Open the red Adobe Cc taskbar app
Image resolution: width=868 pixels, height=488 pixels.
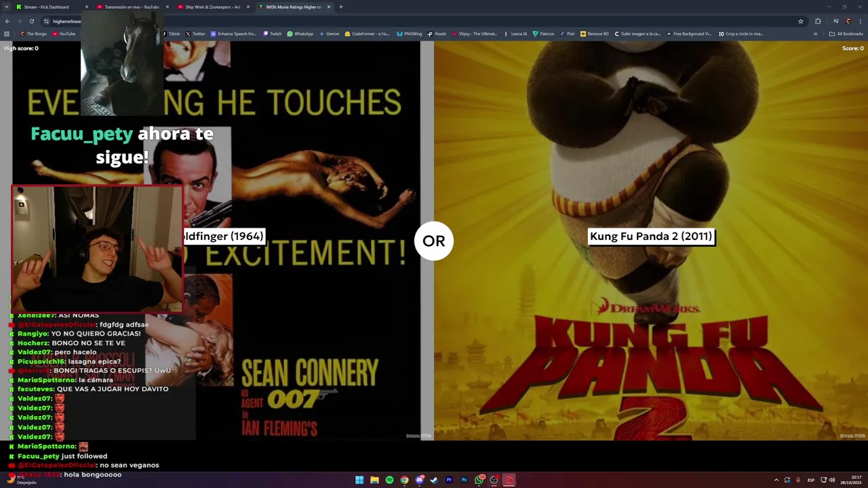(509, 480)
